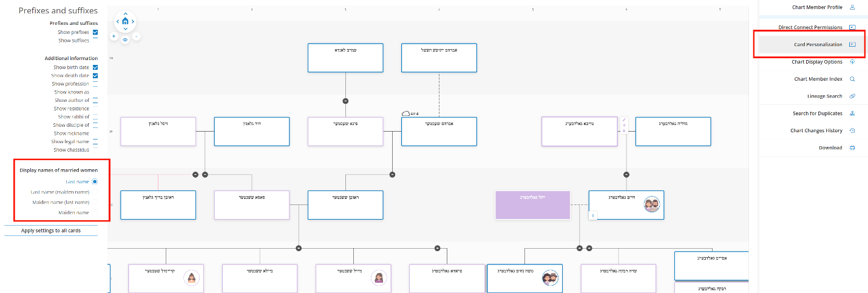868x293 pixels.
Task: Enable Show suffixes checkbox
Action: [95, 40]
